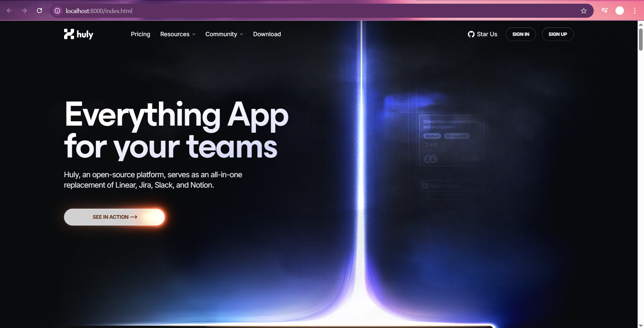Image resolution: width=644 pixels, height=328 pixels.
Task: Click the Huly logo in the header
Action: (x=78, y=34)
